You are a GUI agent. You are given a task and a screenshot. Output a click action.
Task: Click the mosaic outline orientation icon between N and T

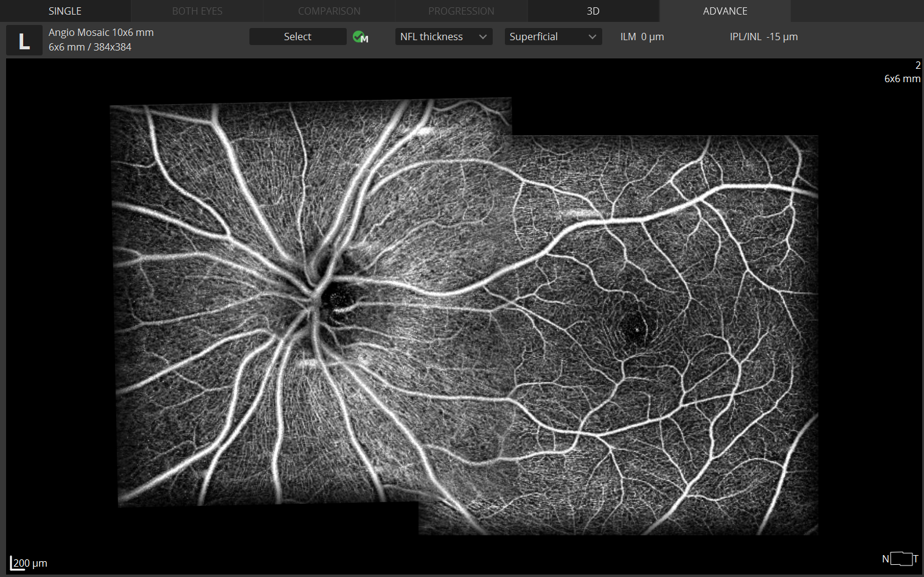[x=901, y=558]
